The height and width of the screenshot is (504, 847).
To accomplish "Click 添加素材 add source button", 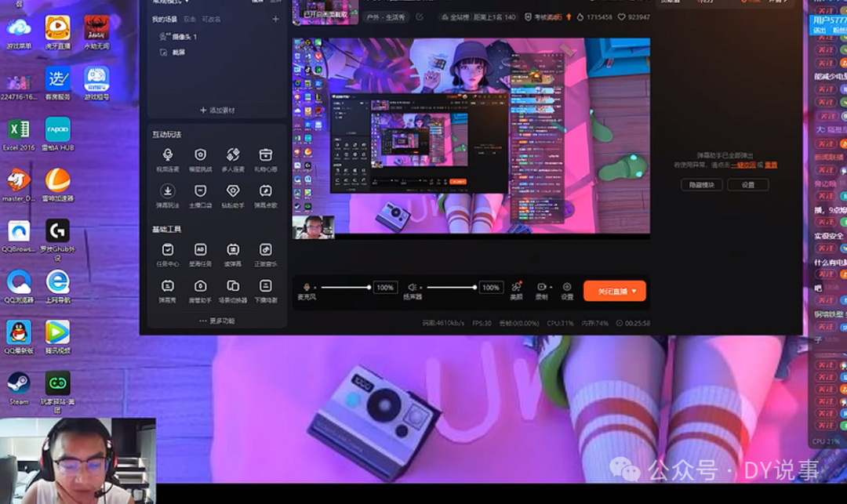I will click(217, 110).
